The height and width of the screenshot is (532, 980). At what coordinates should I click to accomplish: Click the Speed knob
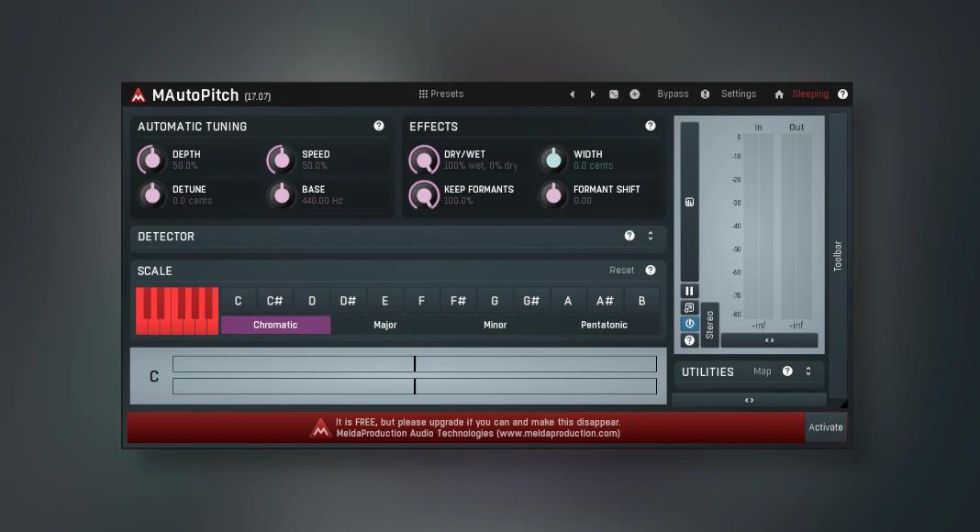[x=282, y=160]
